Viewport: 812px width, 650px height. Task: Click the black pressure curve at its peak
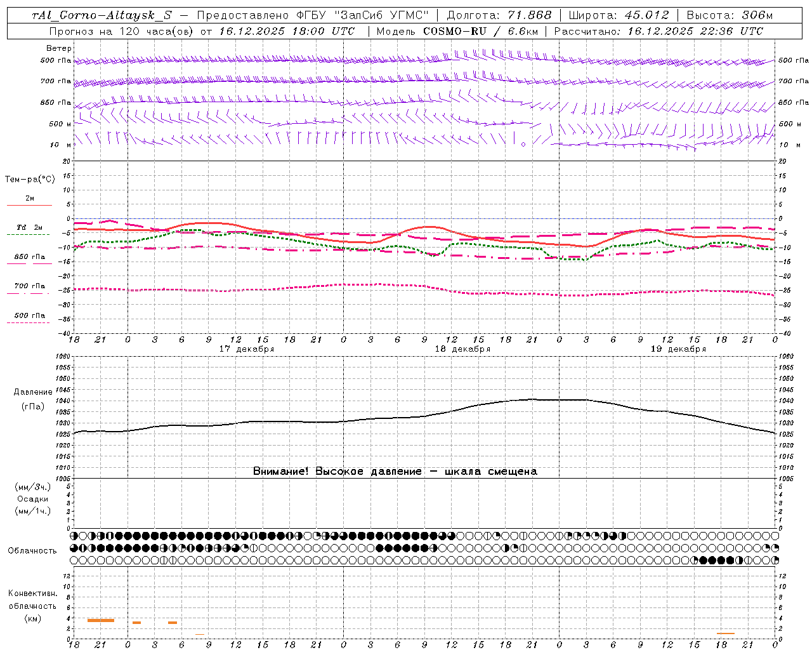[533, 399]
